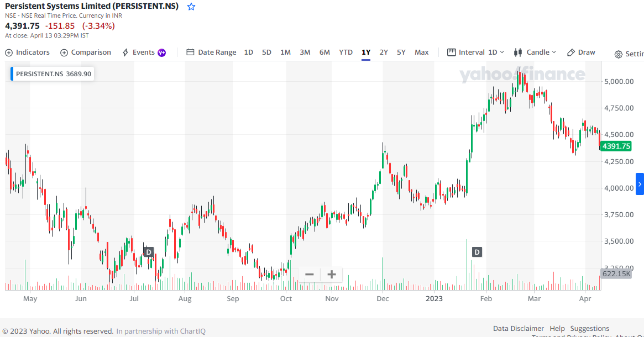The image size is (644, 337).
Task: Activate the Draw tool
Action: click(581, 52)
